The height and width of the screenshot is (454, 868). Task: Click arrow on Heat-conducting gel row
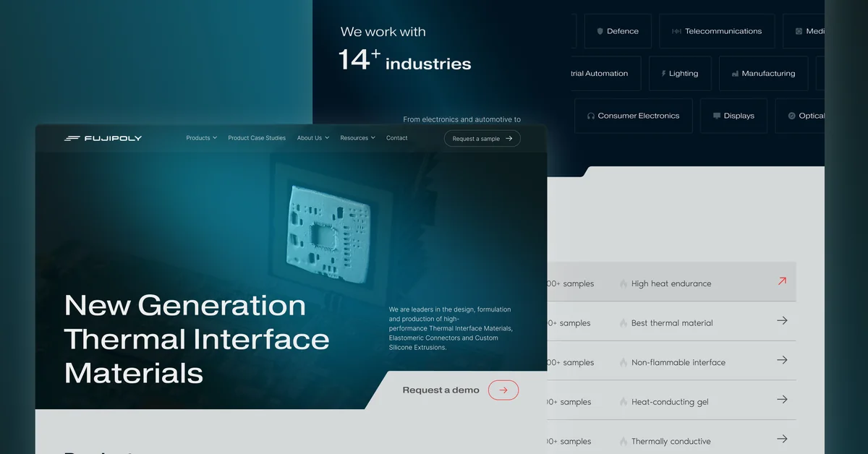coord(782,399)
